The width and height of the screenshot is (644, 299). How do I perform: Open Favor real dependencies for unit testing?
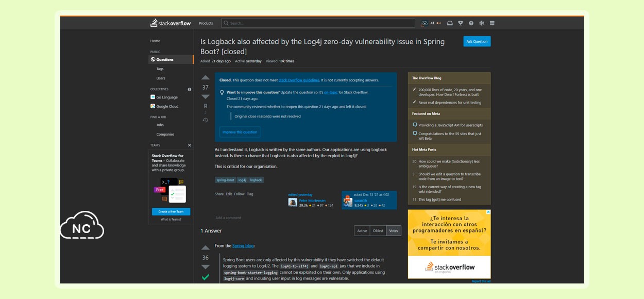450,103
